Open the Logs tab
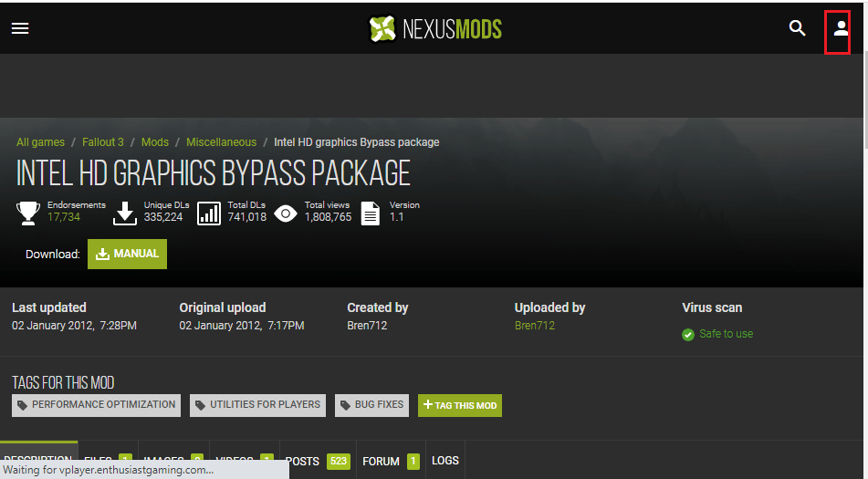Image resolution: width=868 pixels, height=479 pixels. pyautogui.click(x=445, y=461)
